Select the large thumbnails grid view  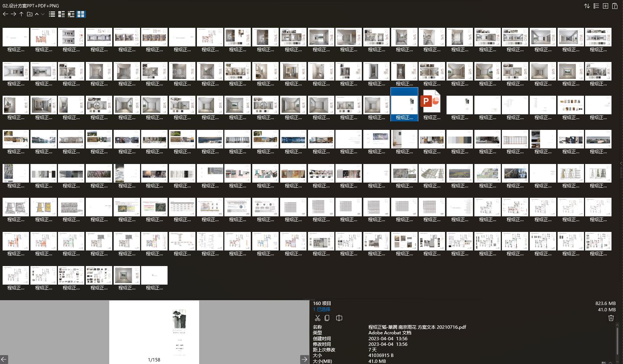click(81, 14)
